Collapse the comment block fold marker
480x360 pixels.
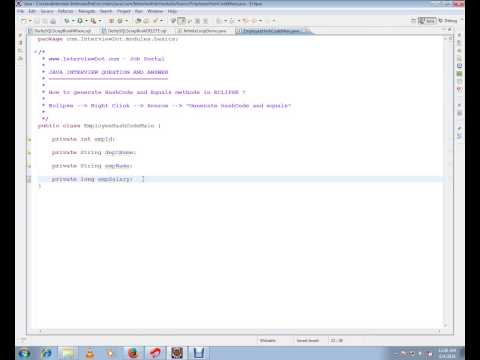[x=35, y=52]
